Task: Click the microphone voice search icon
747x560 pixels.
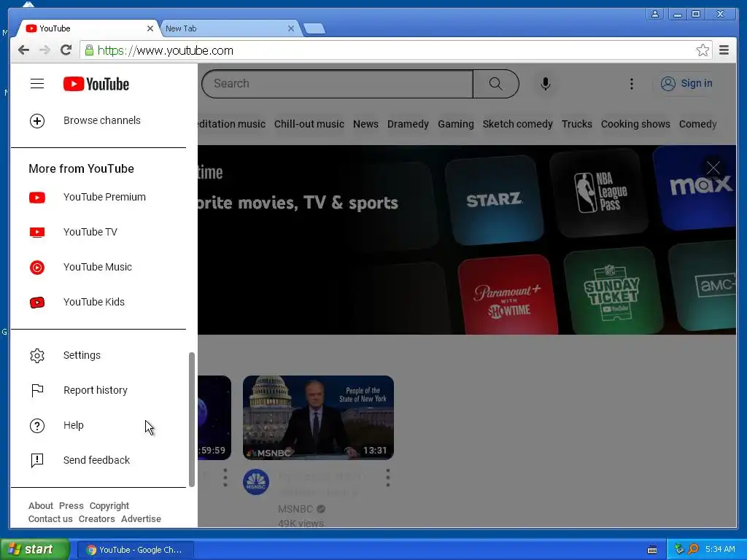Action: [546, 84]
